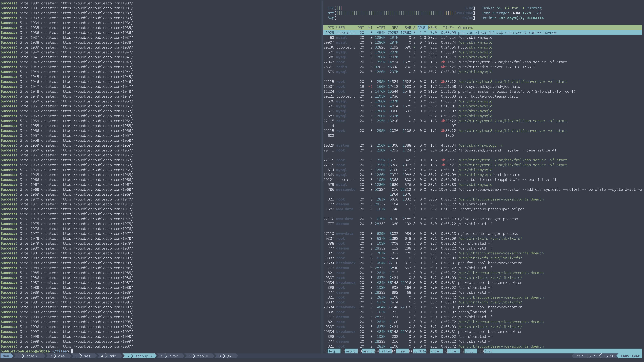Select the rsyslogd -n process row

tap(482, 145)
